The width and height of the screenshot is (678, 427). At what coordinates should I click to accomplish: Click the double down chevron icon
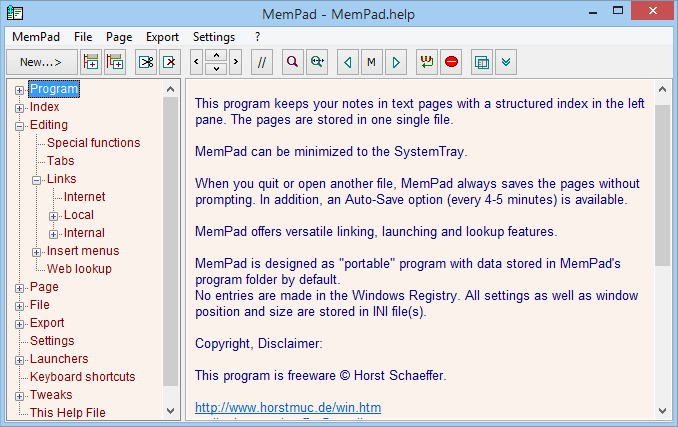click(506, 62)
